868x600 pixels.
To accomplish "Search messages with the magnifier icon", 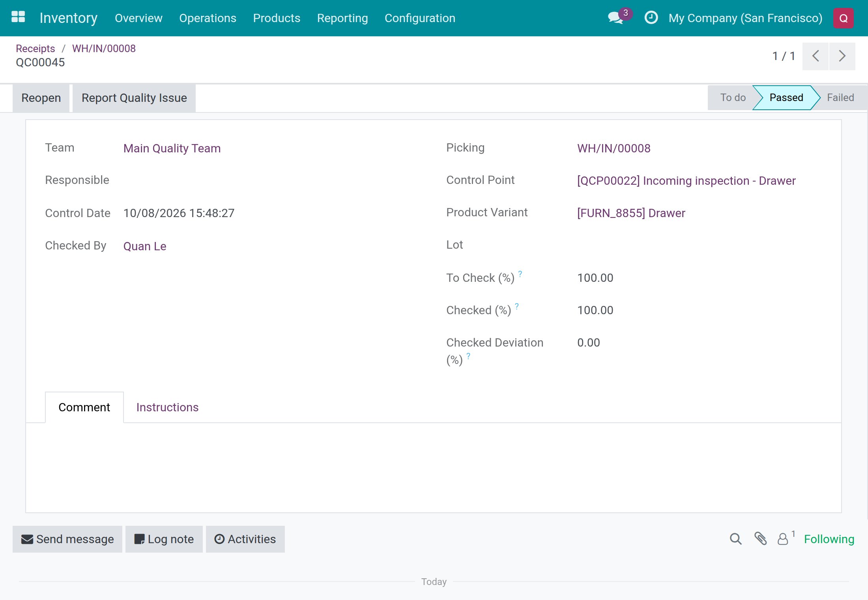I will point(735,539).
